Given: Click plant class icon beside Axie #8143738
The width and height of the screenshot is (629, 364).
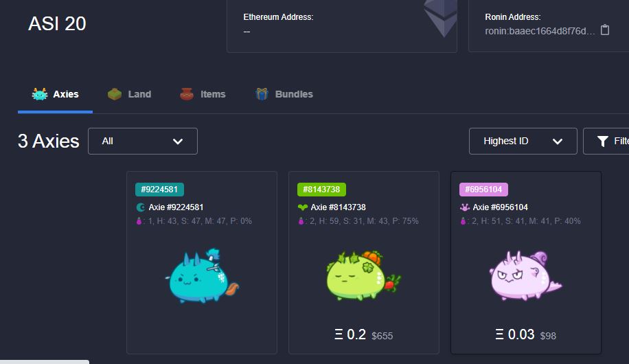Looking at the screenshot, I should click(x=303, y=207).
